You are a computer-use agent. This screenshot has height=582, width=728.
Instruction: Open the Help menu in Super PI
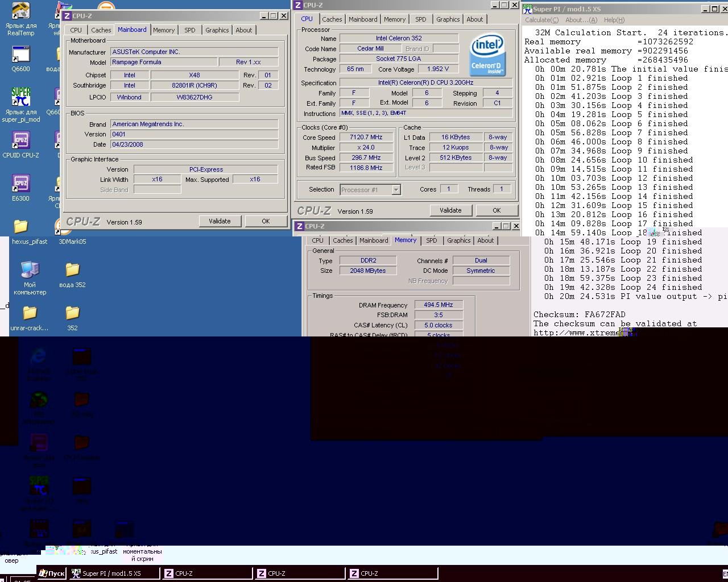pos(614,20)
